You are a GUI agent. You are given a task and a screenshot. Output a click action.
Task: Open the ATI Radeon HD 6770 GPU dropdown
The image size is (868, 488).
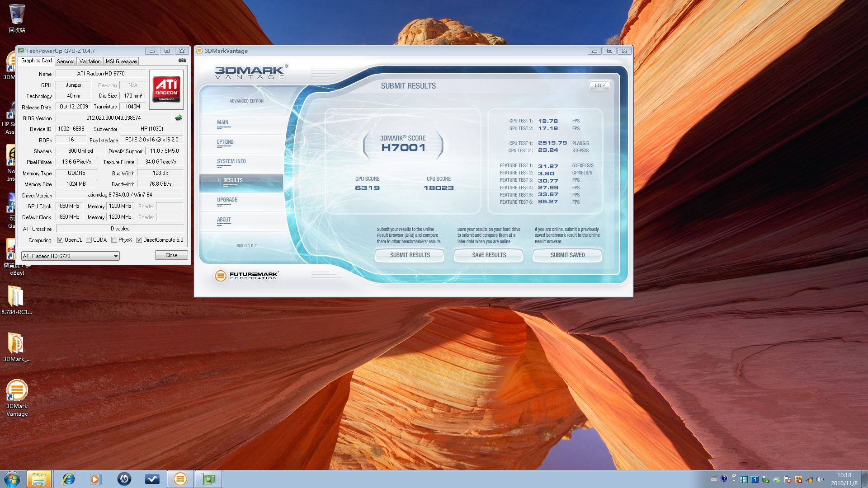70,256
